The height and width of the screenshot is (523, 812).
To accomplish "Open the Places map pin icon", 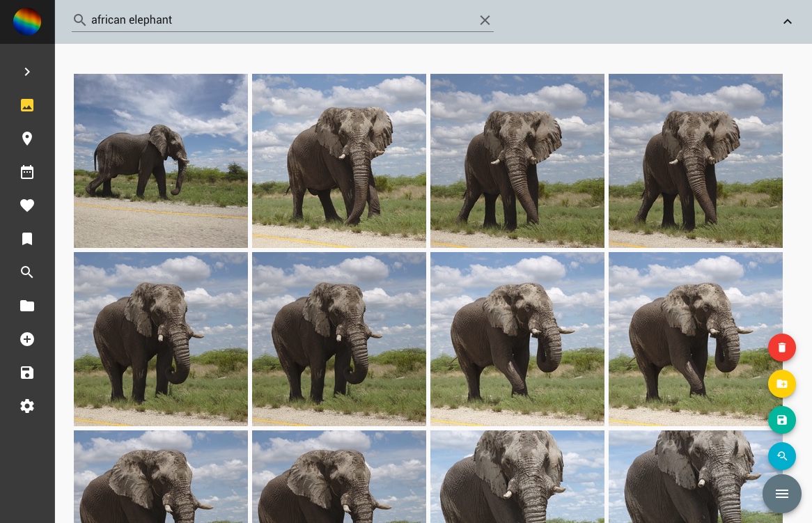I will 27,139.
